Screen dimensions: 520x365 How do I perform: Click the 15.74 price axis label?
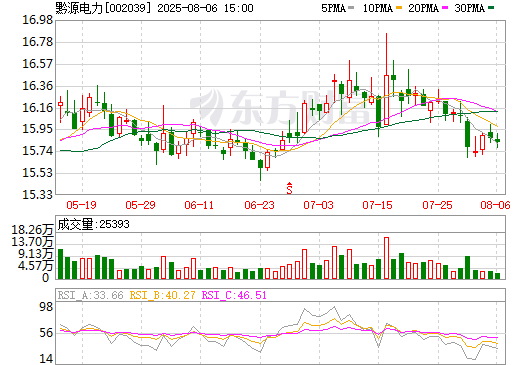coord(37,151)
